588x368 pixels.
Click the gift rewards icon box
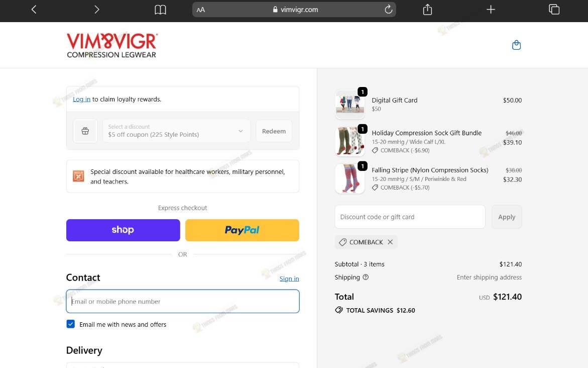[x=85, y=131]
